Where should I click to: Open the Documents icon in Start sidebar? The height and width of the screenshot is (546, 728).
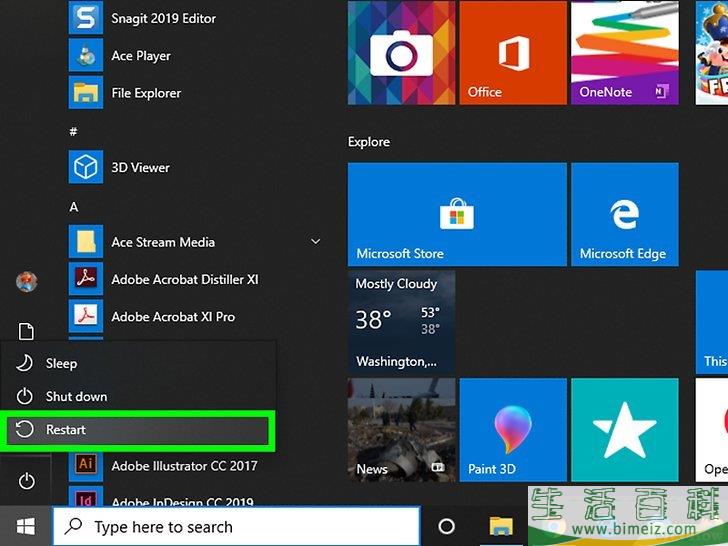tap(27, 332)
